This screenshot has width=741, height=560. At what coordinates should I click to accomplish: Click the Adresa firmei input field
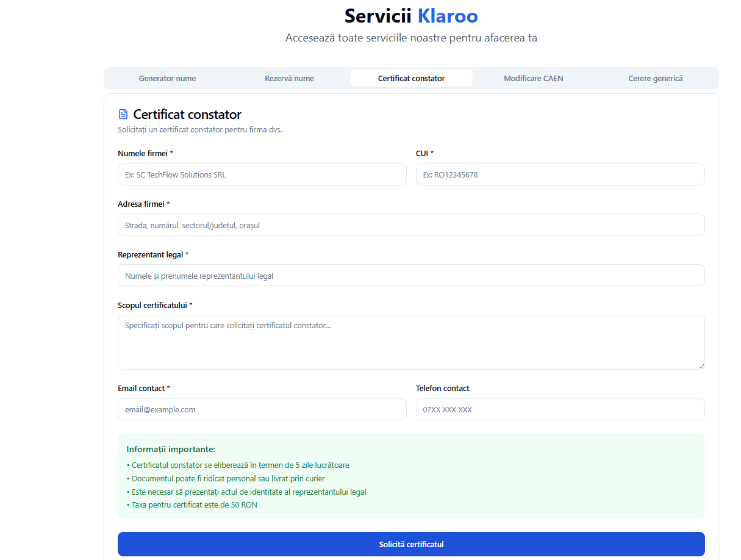pyautogui.click(x=411, y=224)
